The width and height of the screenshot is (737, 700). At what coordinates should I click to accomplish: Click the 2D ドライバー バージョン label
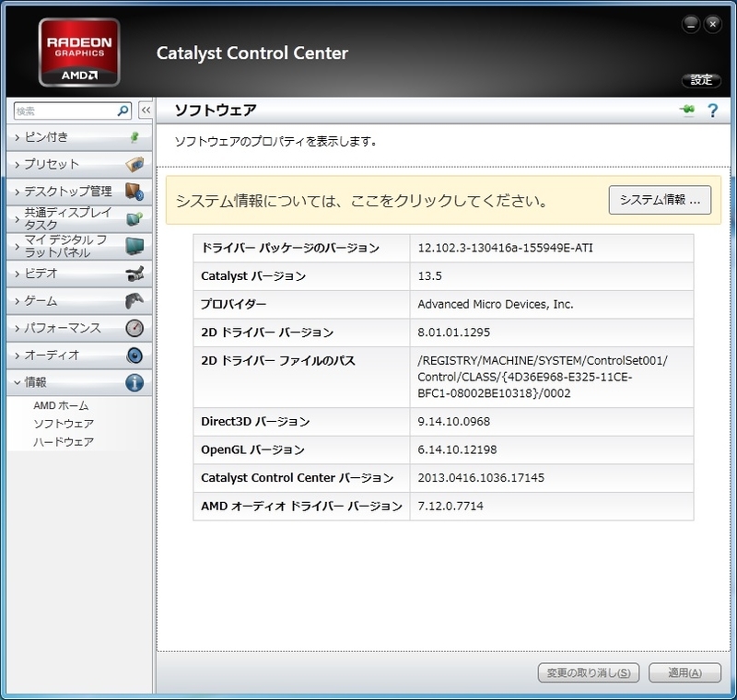click(x=267, y=332)
